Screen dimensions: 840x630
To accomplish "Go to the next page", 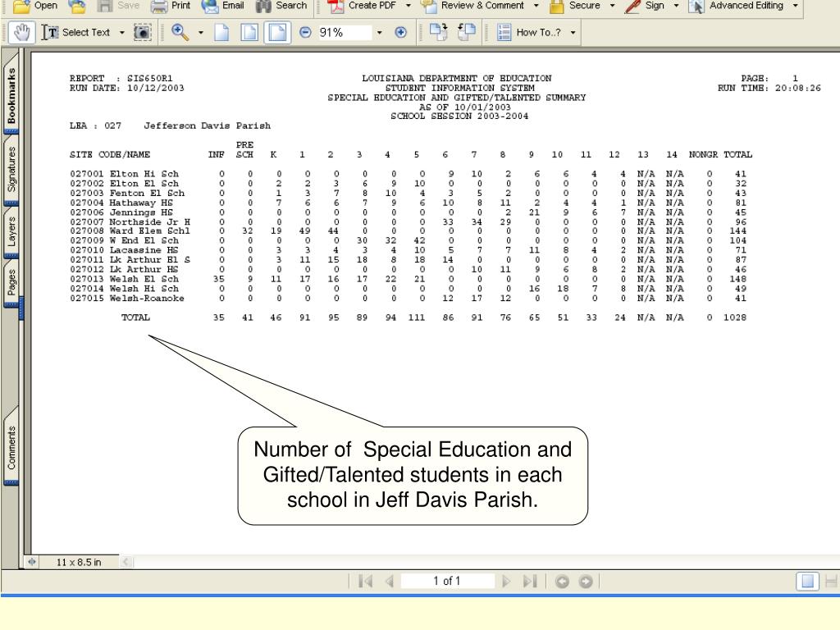I will point(505,582).
